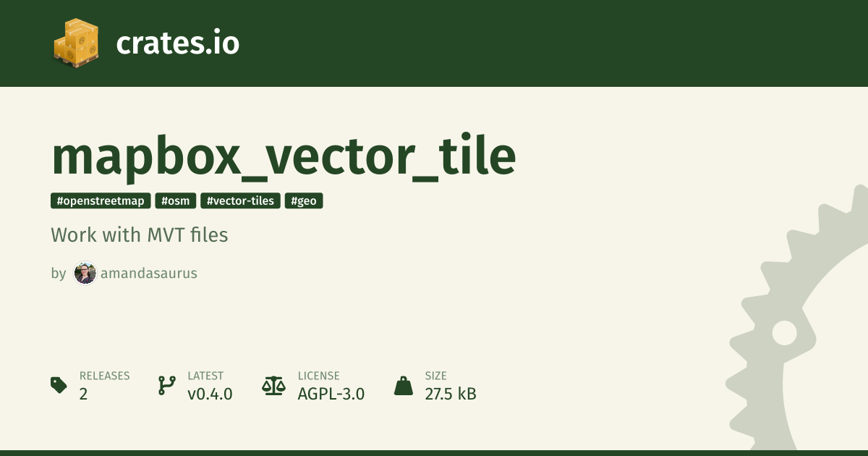Click the size weight icon

pyautogui.click(x=404, y=385)
